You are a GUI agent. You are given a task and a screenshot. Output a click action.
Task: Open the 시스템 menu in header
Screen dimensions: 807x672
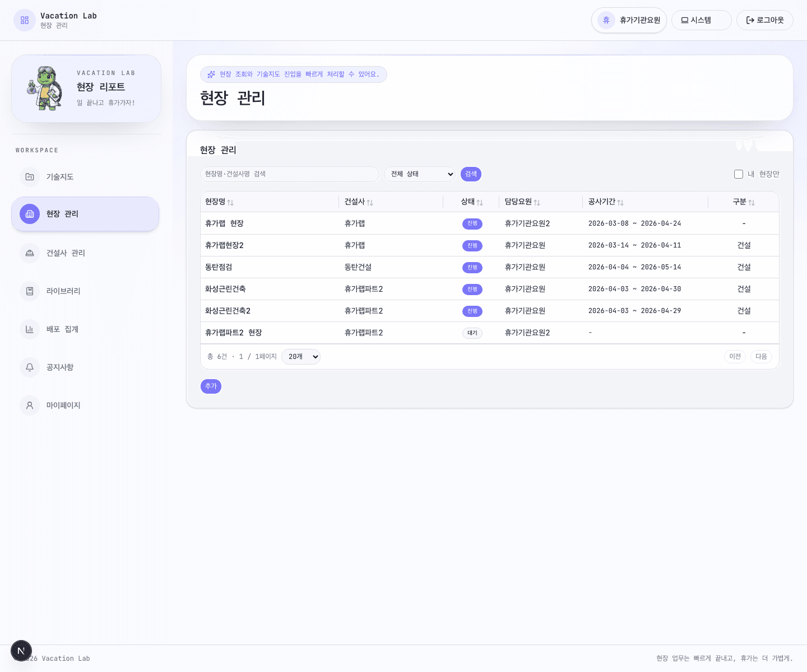point(701,20)
